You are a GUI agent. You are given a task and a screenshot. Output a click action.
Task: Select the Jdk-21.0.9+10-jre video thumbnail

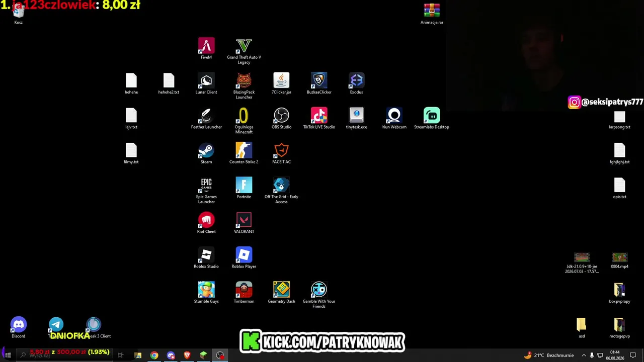[x=582, y=262]
